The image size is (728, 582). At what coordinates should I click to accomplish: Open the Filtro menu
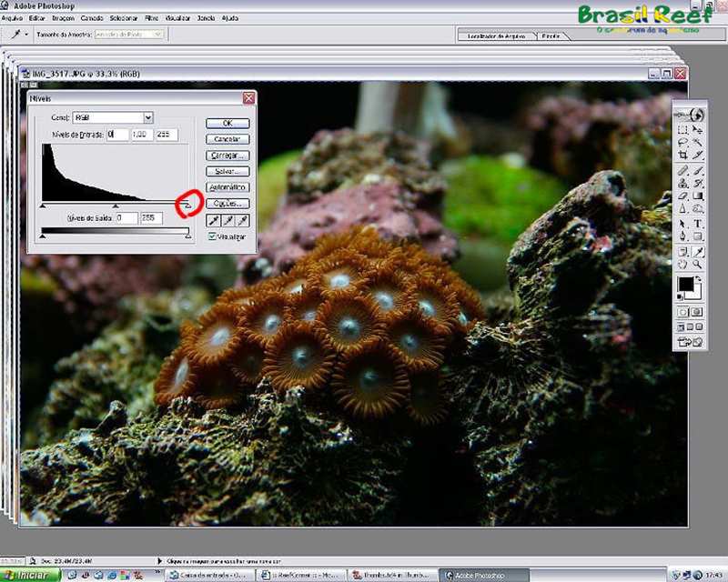click(x=151, y=17)
